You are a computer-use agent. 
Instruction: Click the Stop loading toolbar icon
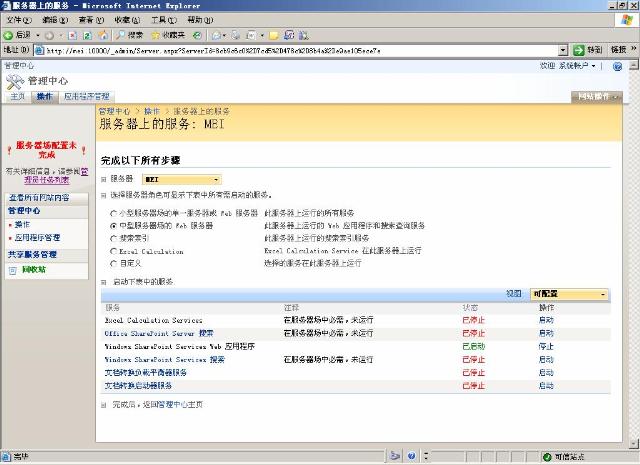pos(72,36)
